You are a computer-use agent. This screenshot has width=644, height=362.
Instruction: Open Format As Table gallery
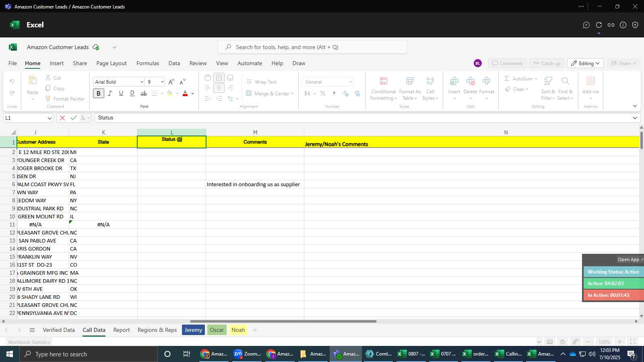410,88
